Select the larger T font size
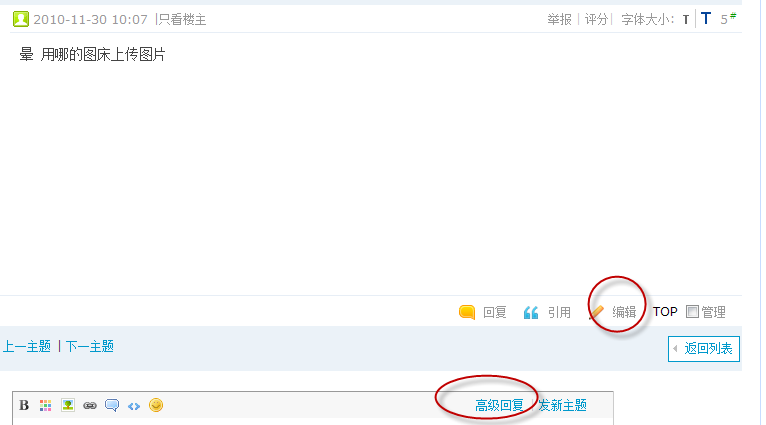 click(x=706, y=19)
